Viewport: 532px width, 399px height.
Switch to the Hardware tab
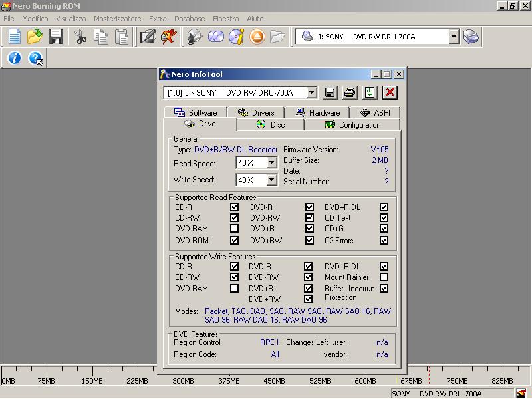pyautogui.click(x=317, y=112)
